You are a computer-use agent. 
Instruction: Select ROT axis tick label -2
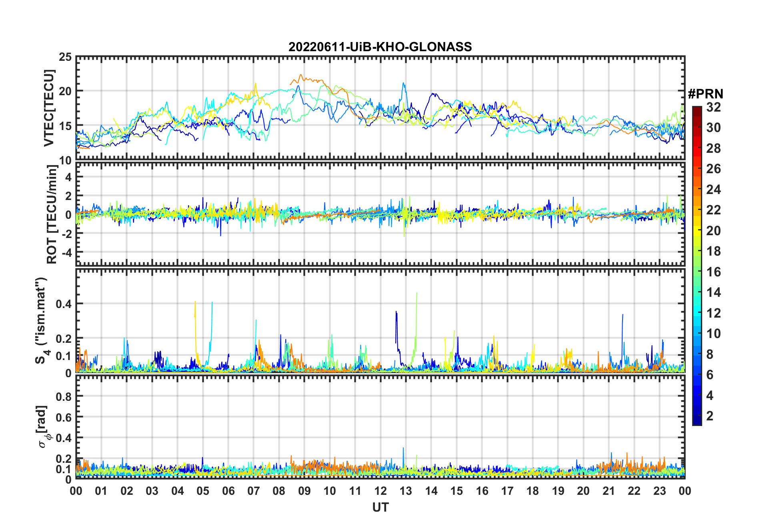[66, 234]
